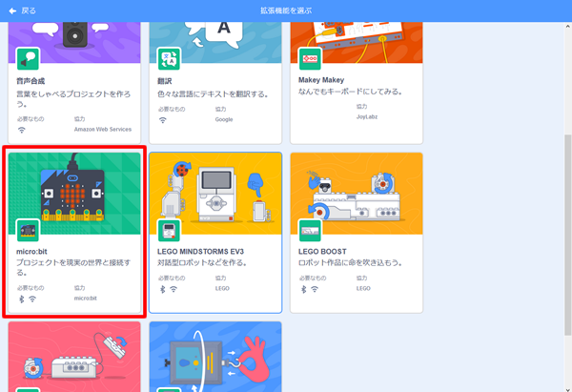The width and height of the screenshot is (572, 392).
Task: Click Bluetooth icon on micro:bit card
Action: (22, 299)
